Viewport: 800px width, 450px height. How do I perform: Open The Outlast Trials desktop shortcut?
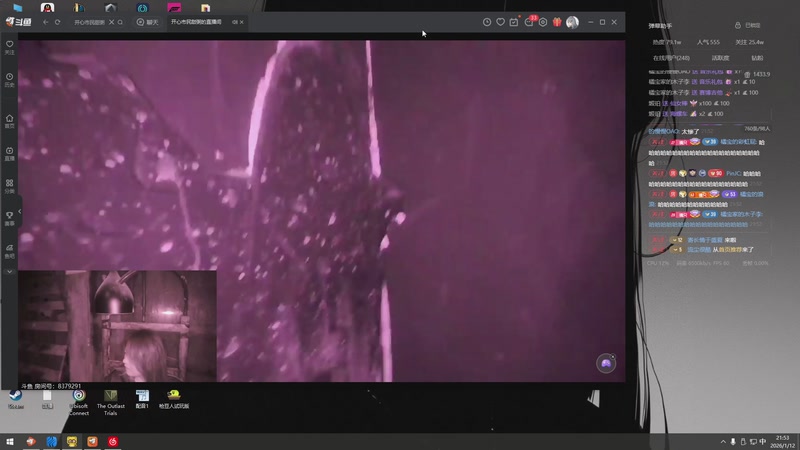111,402
